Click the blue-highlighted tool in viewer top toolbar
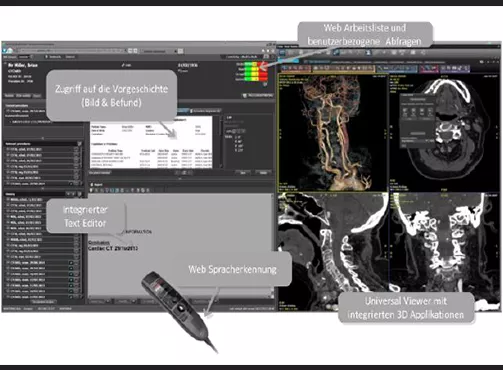This screenshot has height=370, width=503. point(336,53)
